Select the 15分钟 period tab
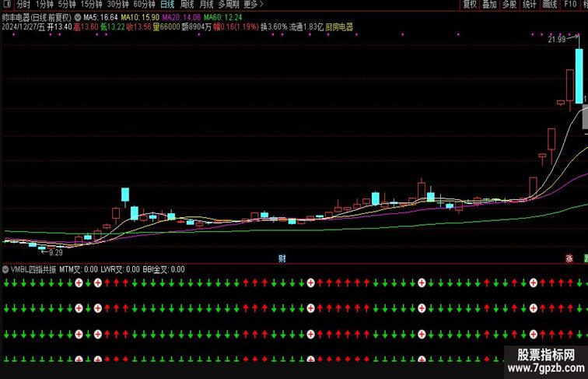588x379 pixels. [x=92, y=5]
